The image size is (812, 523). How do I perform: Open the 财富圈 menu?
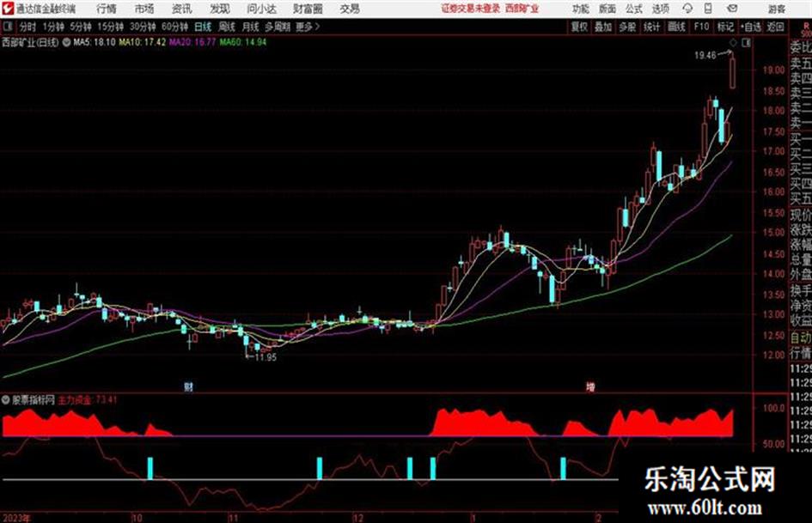tap(308, 9)
